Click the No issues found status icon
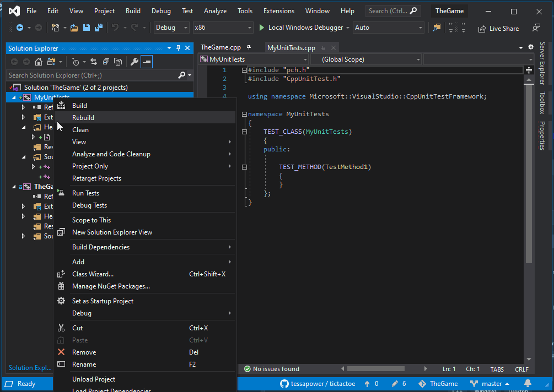The image size is (554, 392). [x=248, y=369]
